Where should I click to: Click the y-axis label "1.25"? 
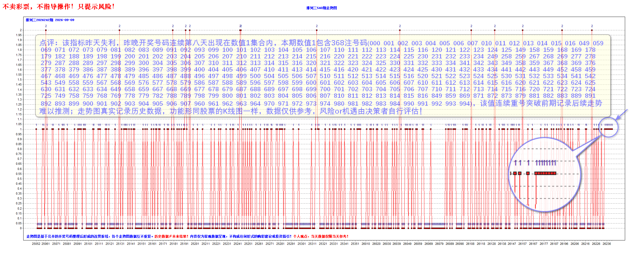tap(19, 104)
